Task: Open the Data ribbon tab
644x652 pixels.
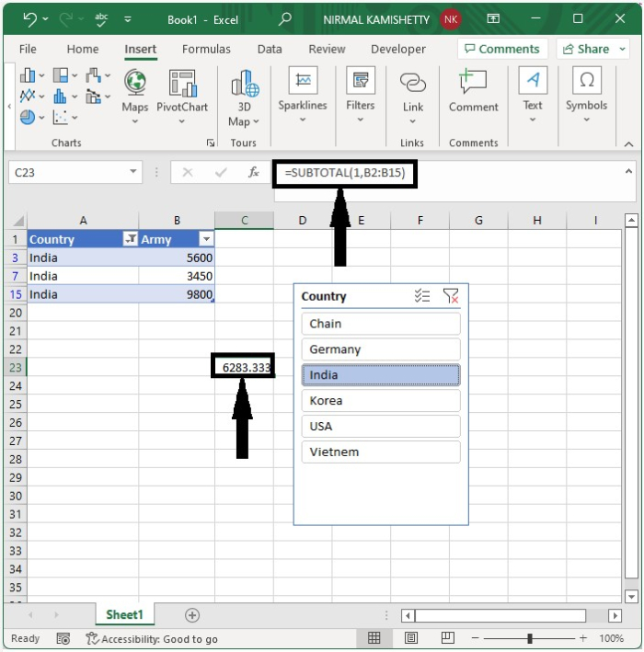Action: pos(270,49)
